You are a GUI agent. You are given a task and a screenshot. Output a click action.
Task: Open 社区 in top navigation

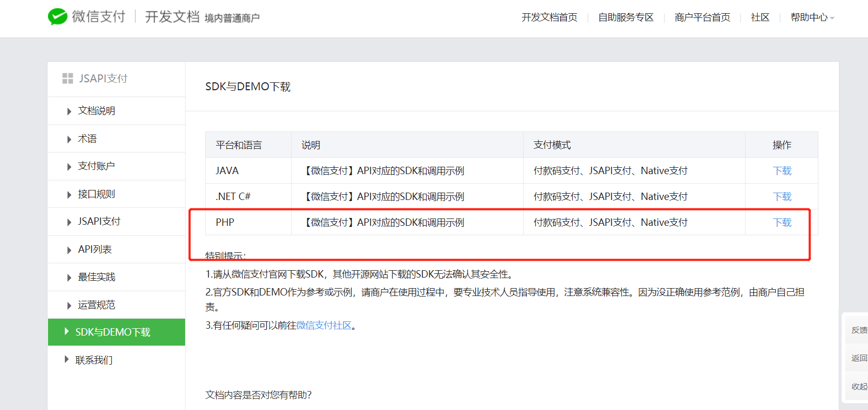[760, 17]
